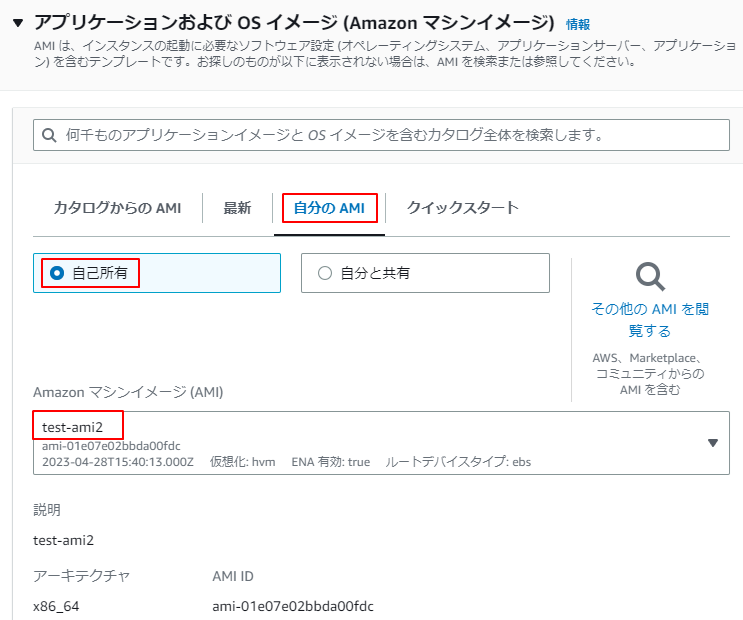Image resolution: width=743 pixels, height=620 pixels.
Task: Click the ENA 有効: true text
Action: [x=331, y=462]
